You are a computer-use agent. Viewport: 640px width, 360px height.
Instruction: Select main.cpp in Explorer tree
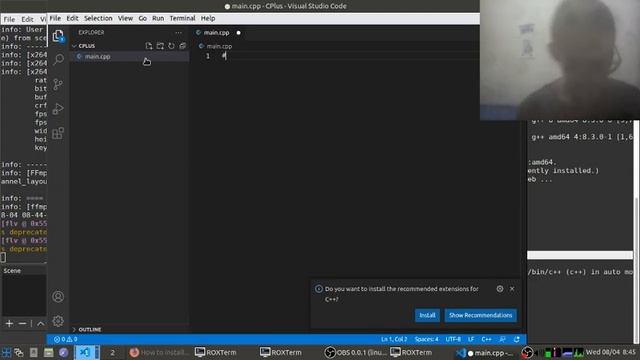coord(130,57)
